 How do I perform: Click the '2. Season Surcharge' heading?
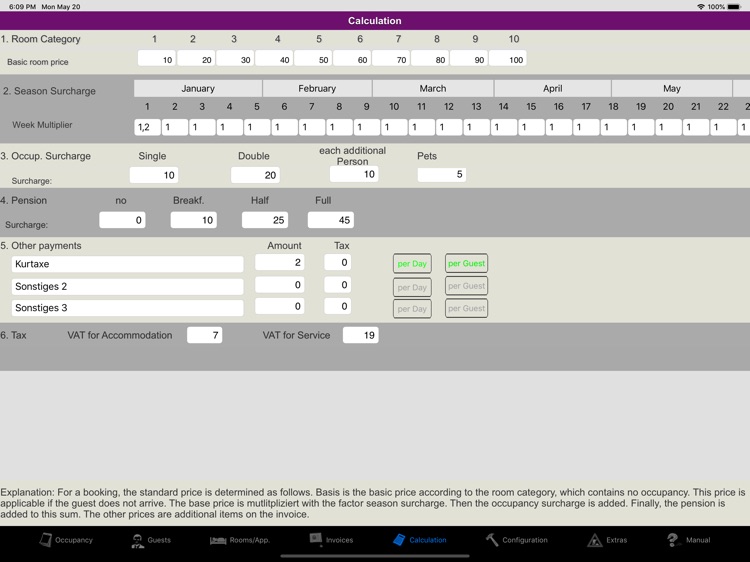49,91
